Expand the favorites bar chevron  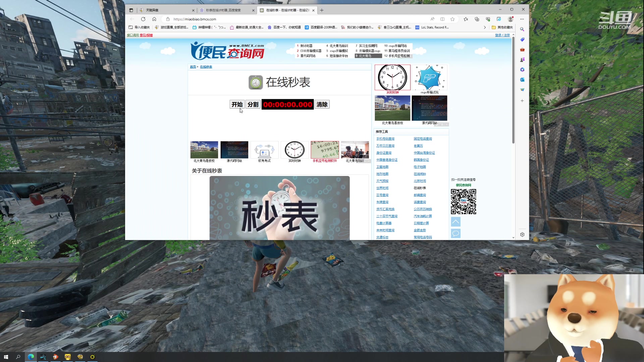coord(485,27)
